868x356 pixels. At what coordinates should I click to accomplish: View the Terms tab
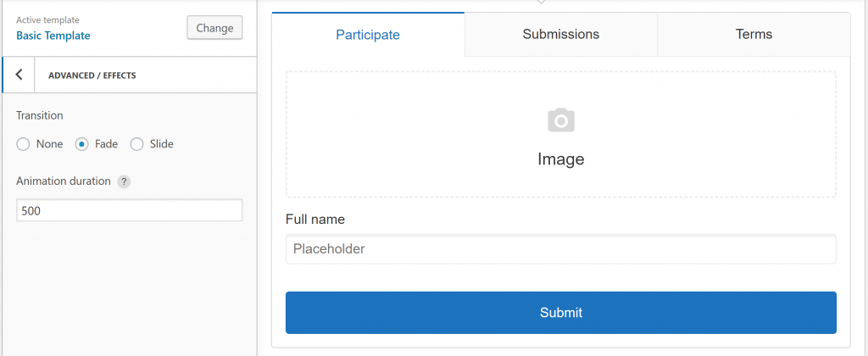click(754, 34)
